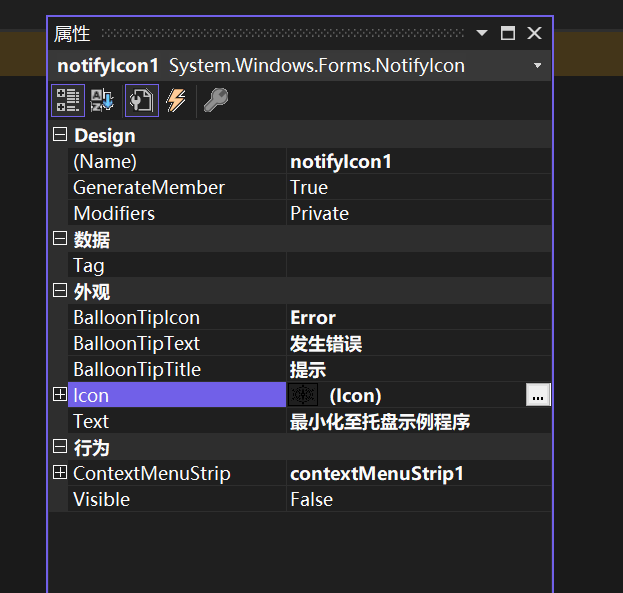Switch to Alphabetical sort view
Viewport: 623px width, 593px height.
(103, 100)
